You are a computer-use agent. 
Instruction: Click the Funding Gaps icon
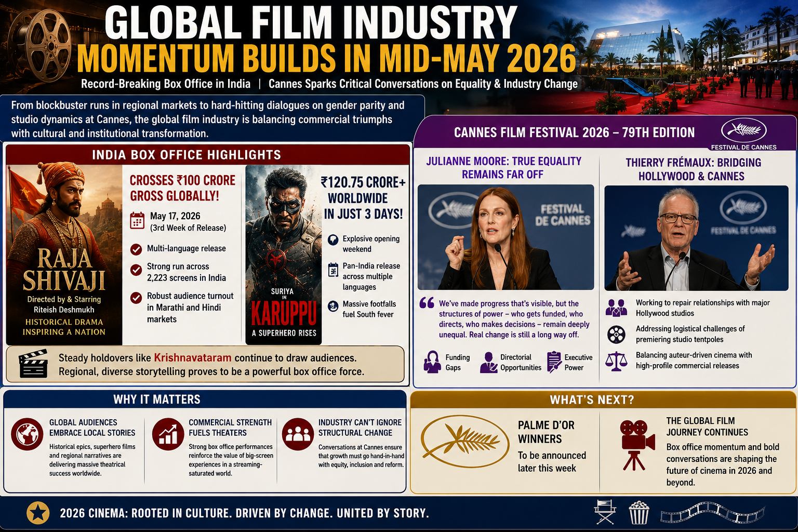(x=432, y=362)
